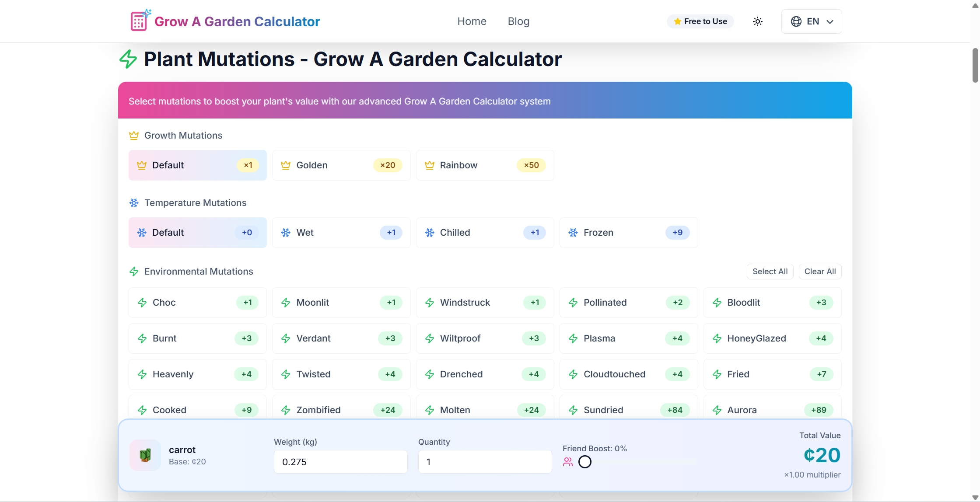Click the snowflake icon next to Temperature Mutations
980x502 pixels.
134,203
